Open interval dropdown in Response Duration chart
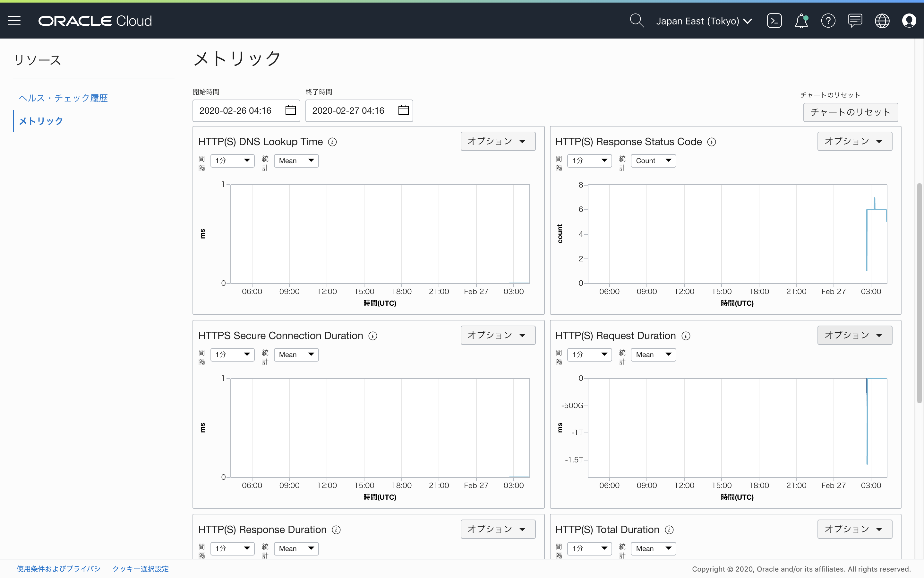924x578 pixels. (233, 548)
